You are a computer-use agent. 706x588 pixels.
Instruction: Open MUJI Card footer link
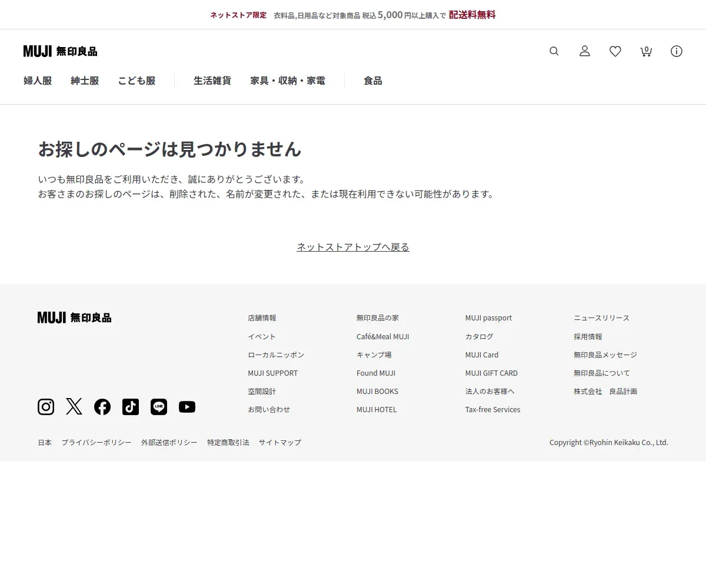tap(482, 355)
